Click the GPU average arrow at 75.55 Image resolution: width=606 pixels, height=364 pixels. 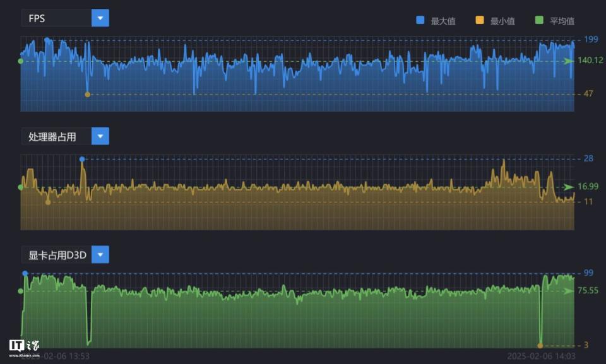(570, 291)
